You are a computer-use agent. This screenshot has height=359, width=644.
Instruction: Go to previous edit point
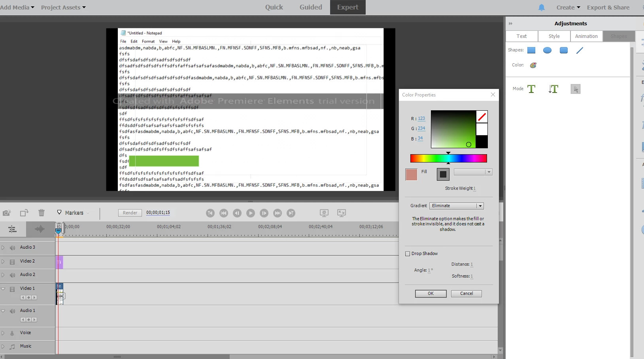tap(210, 213)
